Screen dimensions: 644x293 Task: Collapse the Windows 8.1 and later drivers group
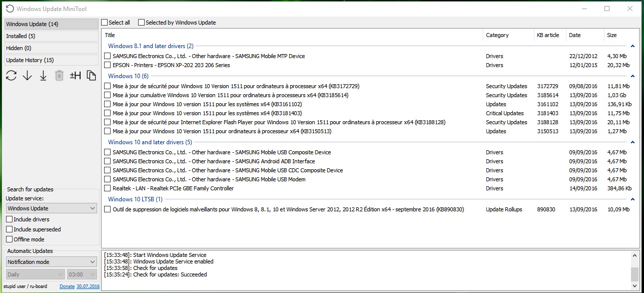(632, 46)
